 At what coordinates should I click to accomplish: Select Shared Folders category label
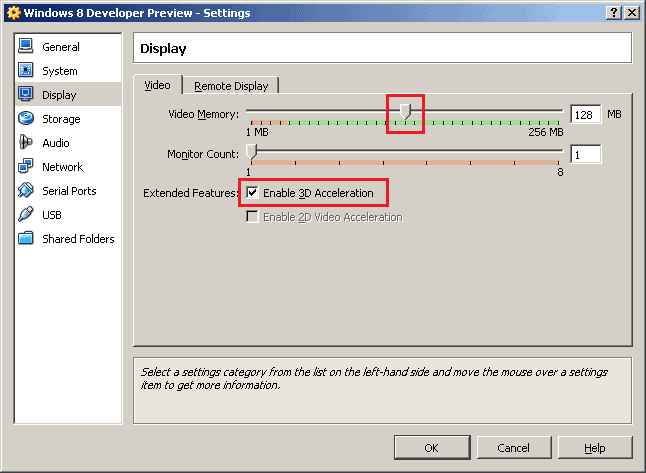pyautogui.click(x=78, y=239)
